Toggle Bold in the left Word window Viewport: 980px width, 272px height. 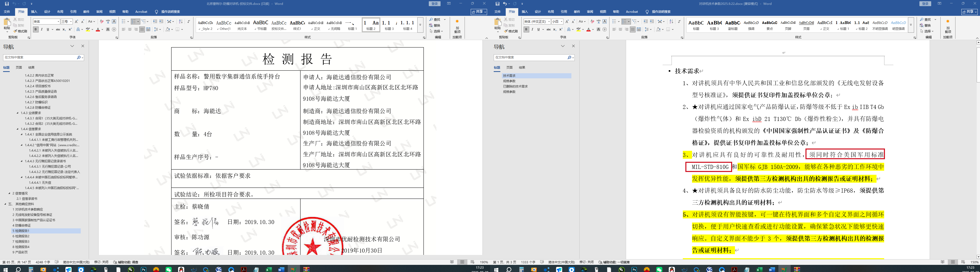[35, 29]
